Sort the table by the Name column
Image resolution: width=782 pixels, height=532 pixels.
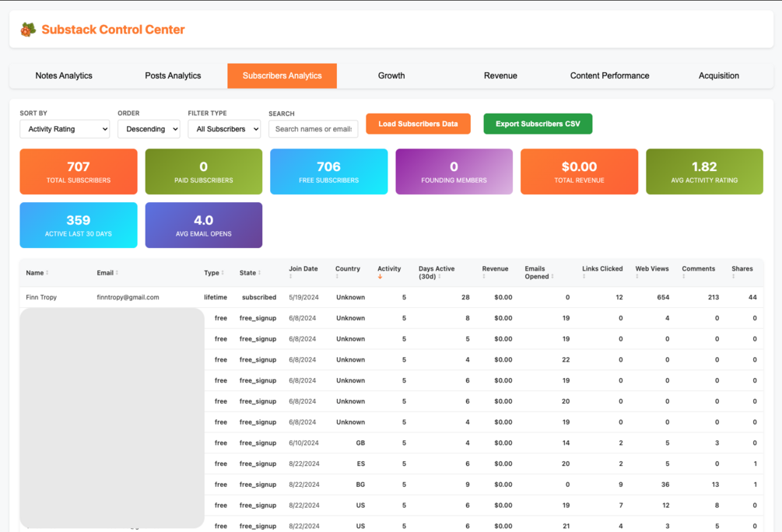click(x=37, y=273)
